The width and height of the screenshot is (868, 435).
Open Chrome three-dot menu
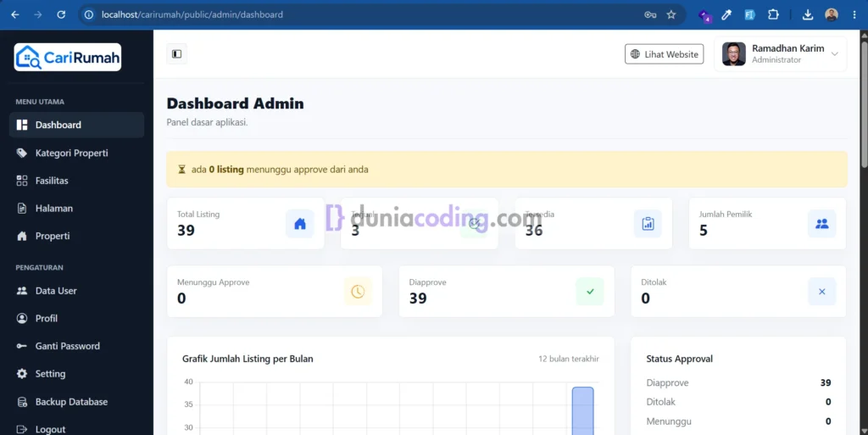point(854,15)
